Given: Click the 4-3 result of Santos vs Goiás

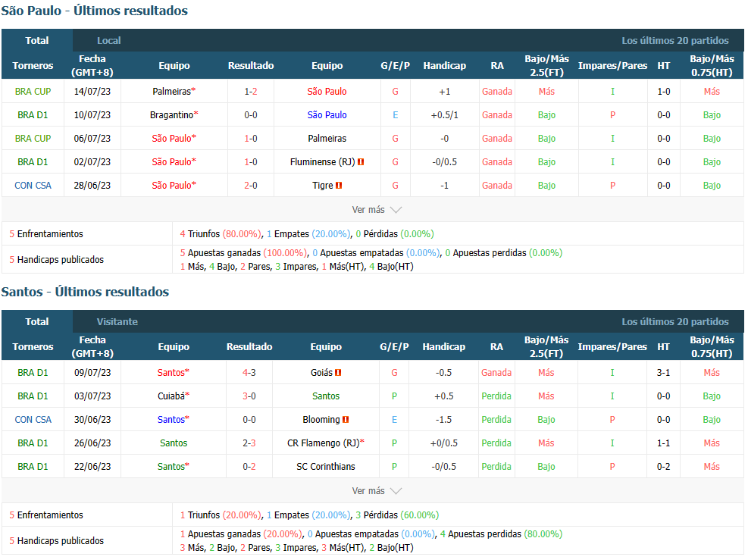Looking at the screenshot, I should click(249, 373).
